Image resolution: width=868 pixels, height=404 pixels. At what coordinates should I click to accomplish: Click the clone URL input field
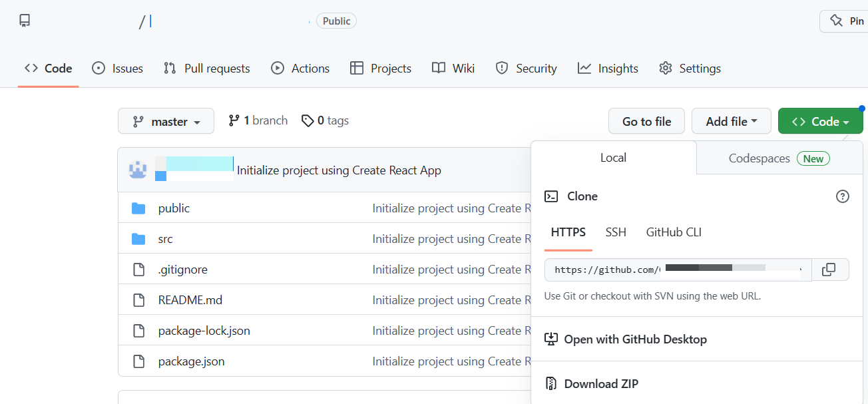[678, 270]
